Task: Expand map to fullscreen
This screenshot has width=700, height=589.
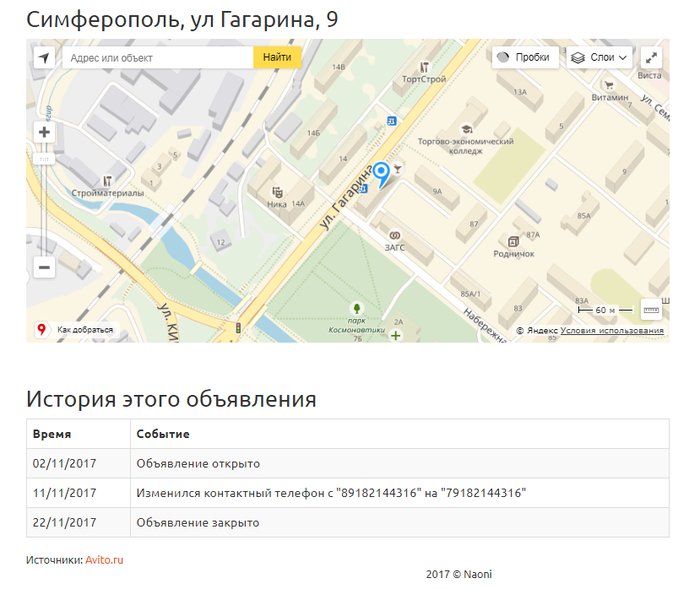Action: click(651, 58)
